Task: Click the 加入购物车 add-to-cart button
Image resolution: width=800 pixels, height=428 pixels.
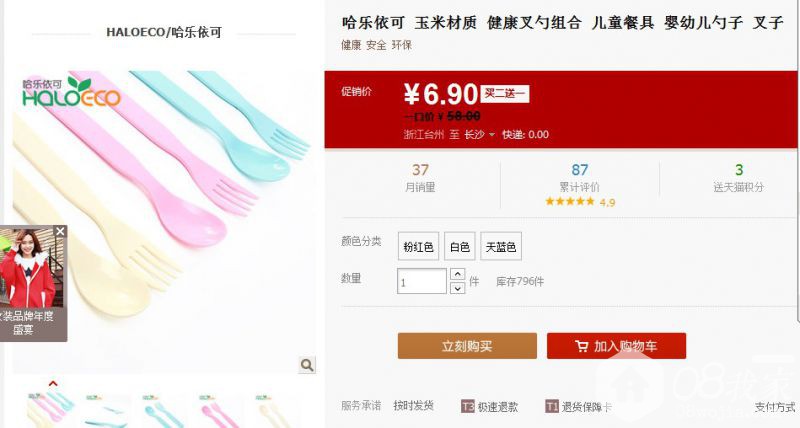Action: (616, 346)
